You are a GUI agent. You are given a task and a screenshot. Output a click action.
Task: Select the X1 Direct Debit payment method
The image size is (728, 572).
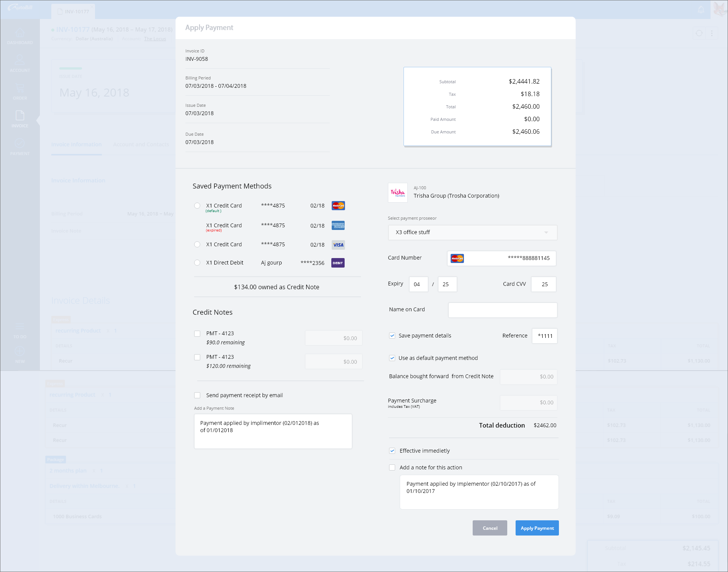click(197, 263)
